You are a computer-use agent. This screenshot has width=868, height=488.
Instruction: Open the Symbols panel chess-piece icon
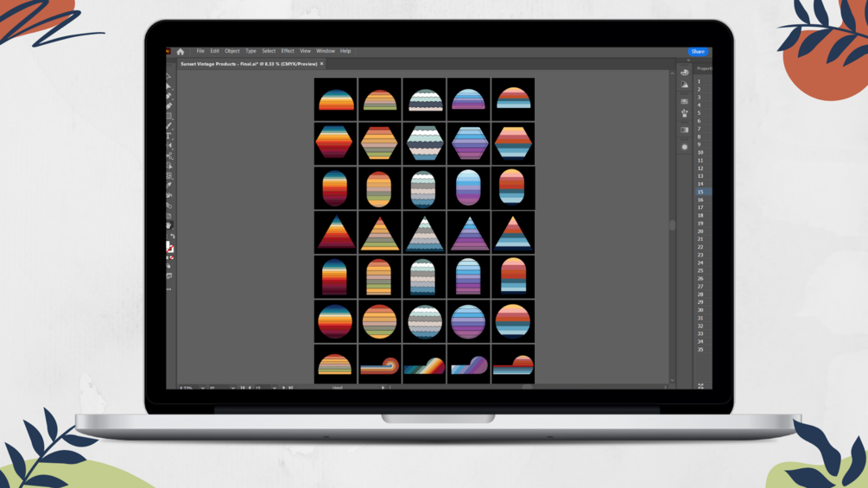(x=684, y=113)
